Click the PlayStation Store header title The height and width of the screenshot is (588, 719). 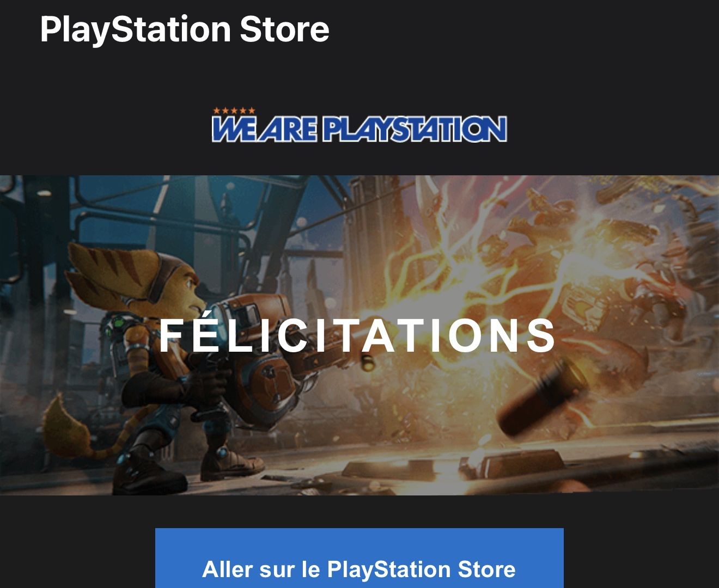185,29
